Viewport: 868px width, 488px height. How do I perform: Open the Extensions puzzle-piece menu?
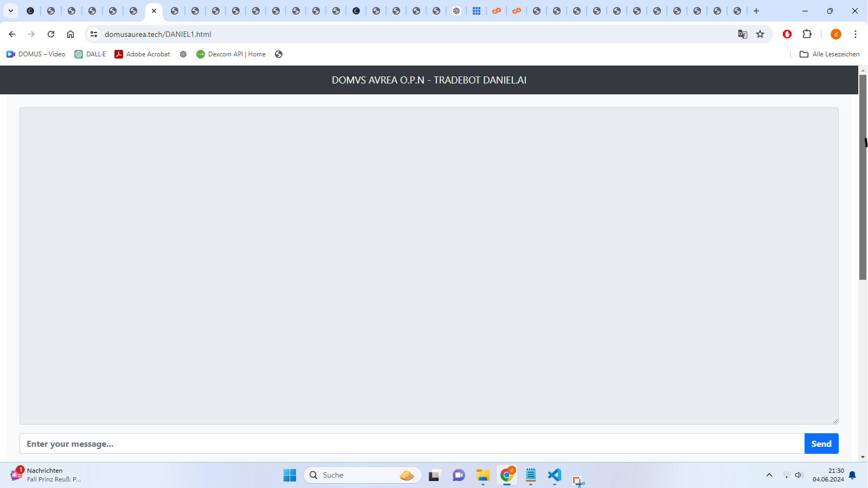click(807, 34)
